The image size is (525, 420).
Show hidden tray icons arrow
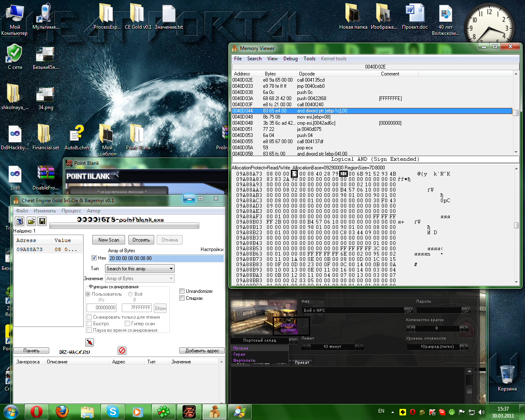393,412
